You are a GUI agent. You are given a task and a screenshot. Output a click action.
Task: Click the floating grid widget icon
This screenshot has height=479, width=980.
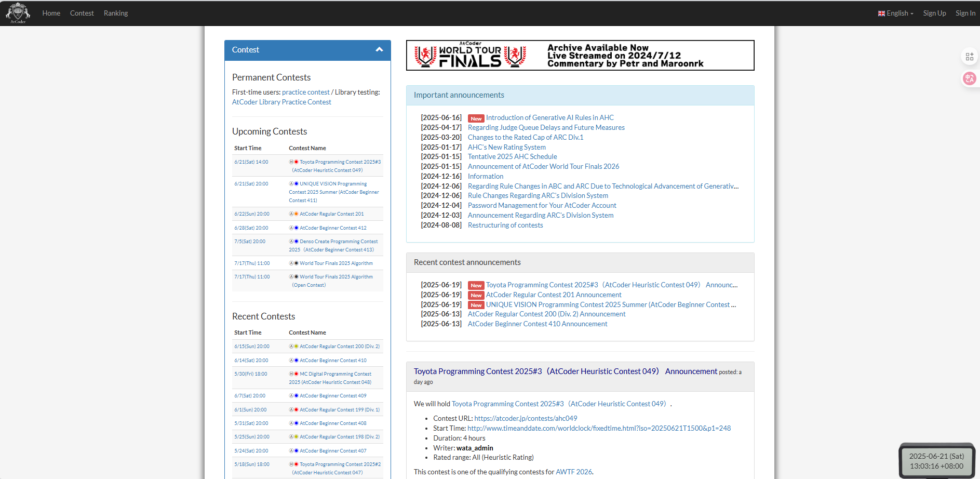coord(969,57)
